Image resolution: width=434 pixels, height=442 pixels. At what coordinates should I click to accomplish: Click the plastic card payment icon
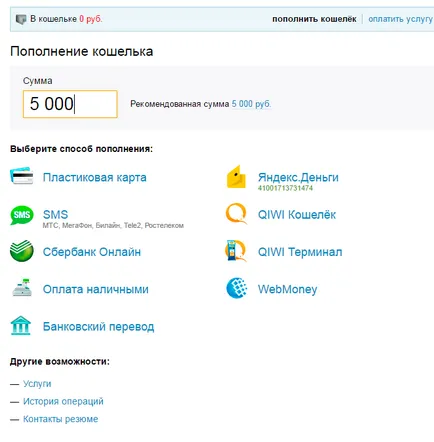click(22, 176)
